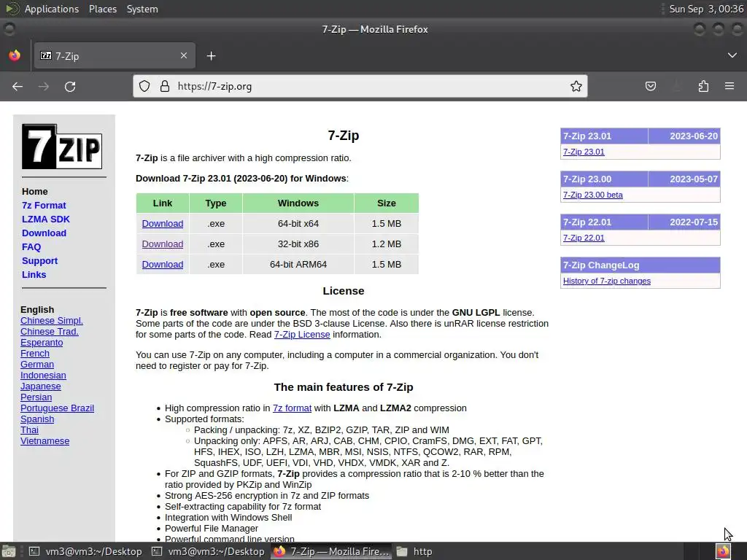Screen dimensions: 747x560
Task: Switch language to Indonesian
Action: coord(43,376)
